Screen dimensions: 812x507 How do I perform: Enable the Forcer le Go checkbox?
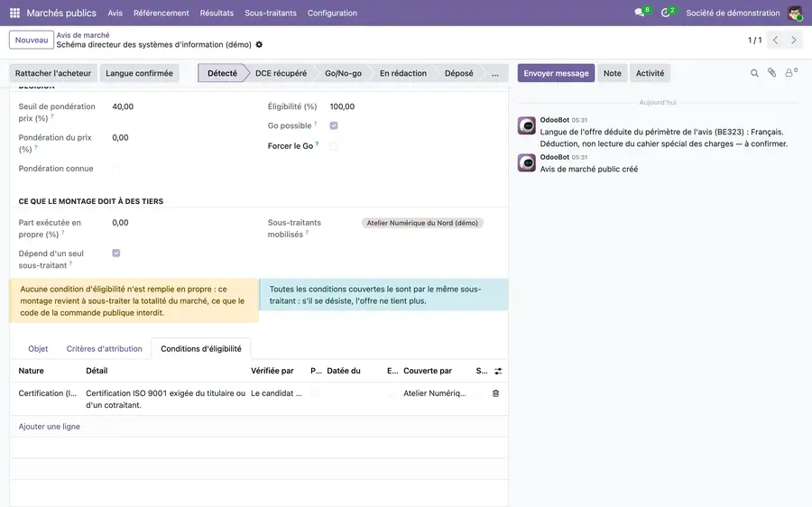click(x=334, y=146)
